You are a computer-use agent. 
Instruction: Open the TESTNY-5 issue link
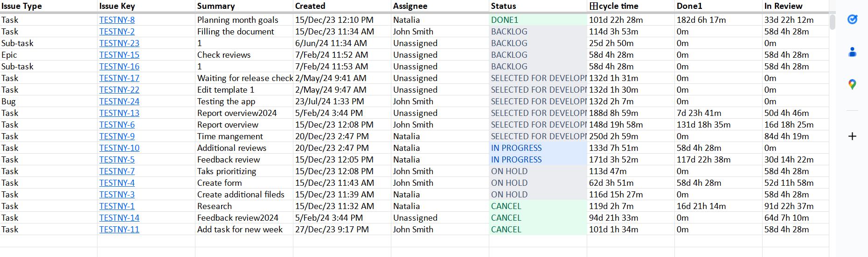[117, 160]
